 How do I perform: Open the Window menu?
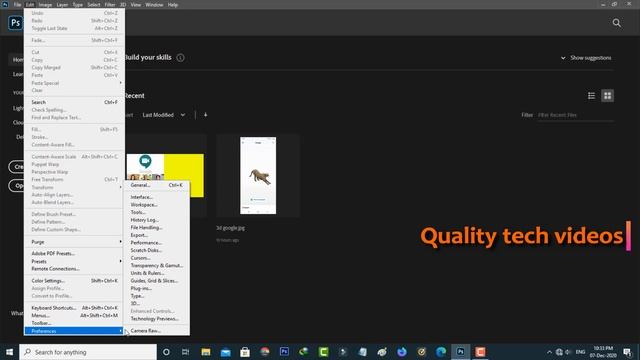pyautogui.click(x=154, y=4)
